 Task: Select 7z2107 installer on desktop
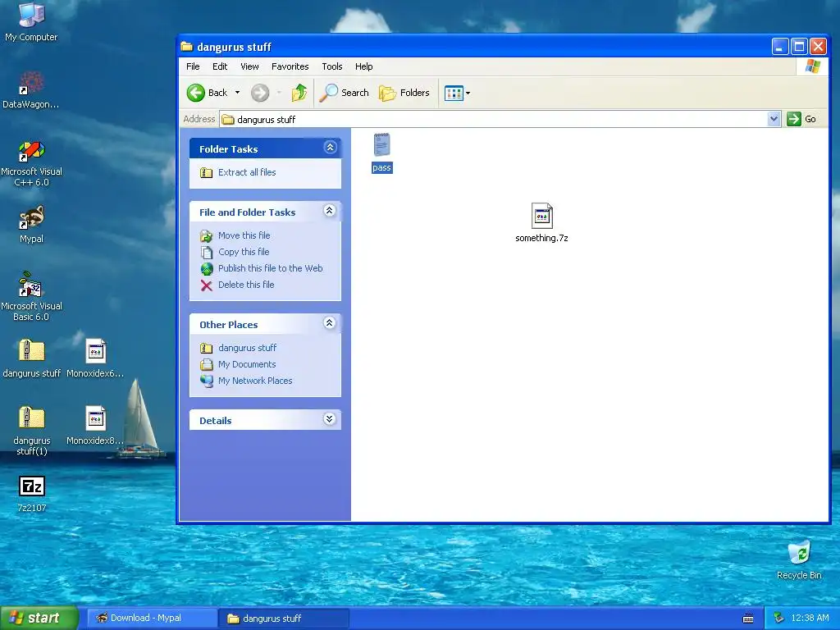point(32,486)
